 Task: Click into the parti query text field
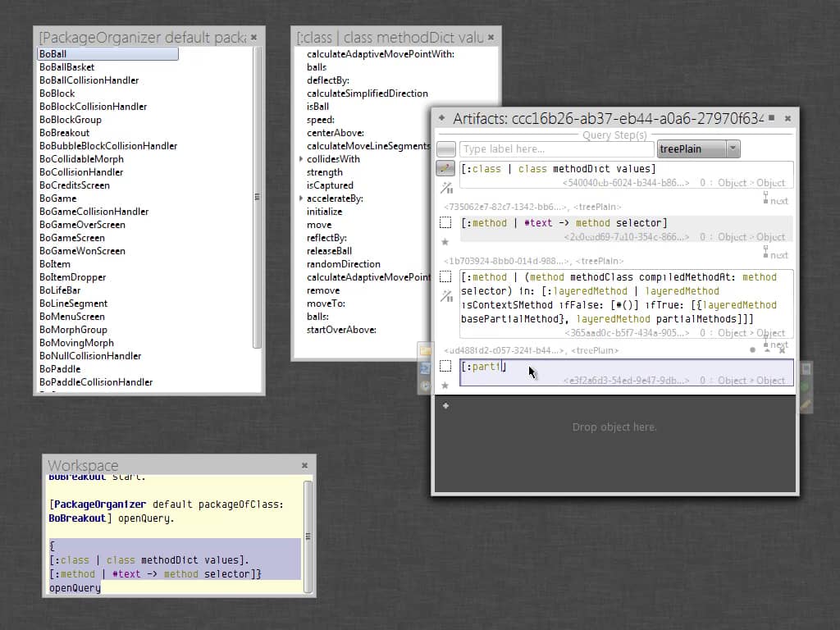tap(626, 372)
